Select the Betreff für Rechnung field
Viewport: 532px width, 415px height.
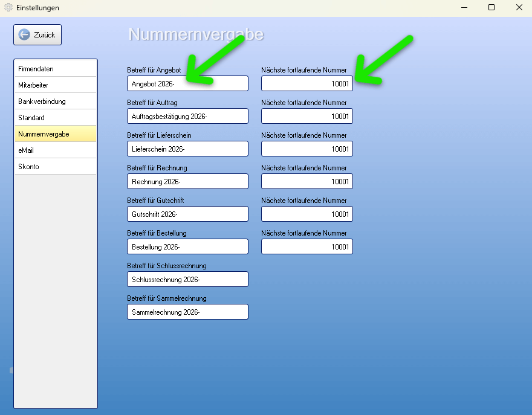point(187,181)
